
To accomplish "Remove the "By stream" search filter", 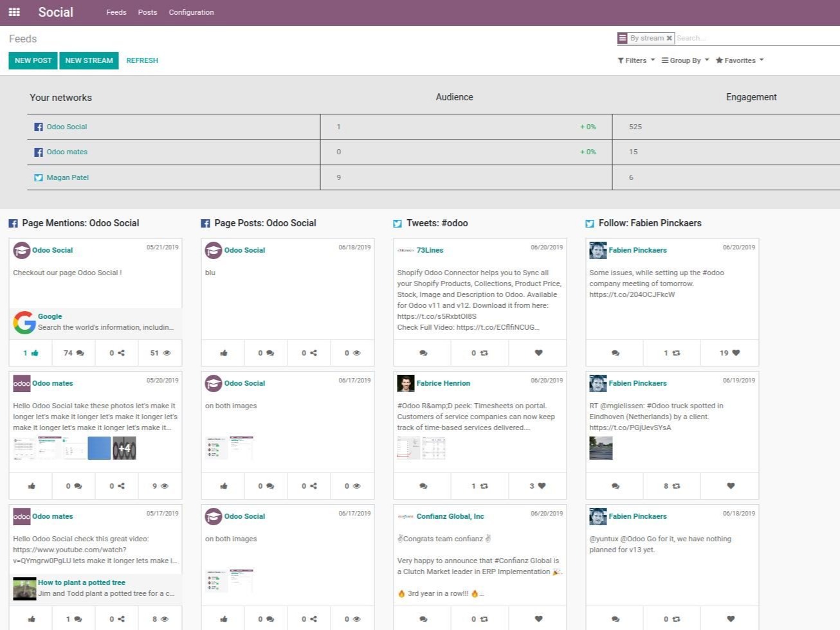I will [x=670, y=37].
